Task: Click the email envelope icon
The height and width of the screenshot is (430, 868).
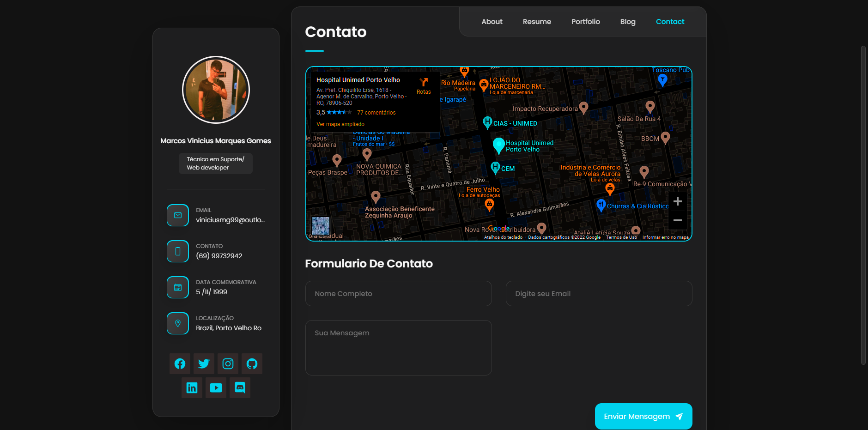Action: coord(178,215)
